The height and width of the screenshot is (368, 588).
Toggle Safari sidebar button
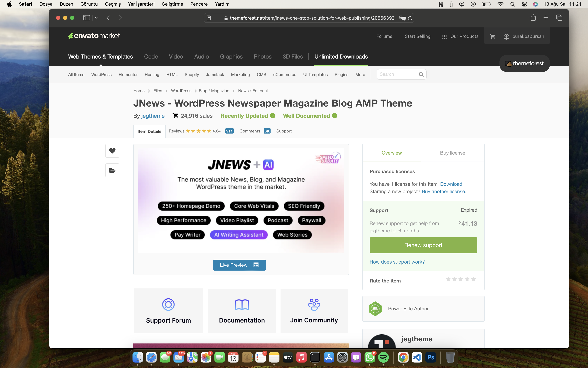point(86,18)
